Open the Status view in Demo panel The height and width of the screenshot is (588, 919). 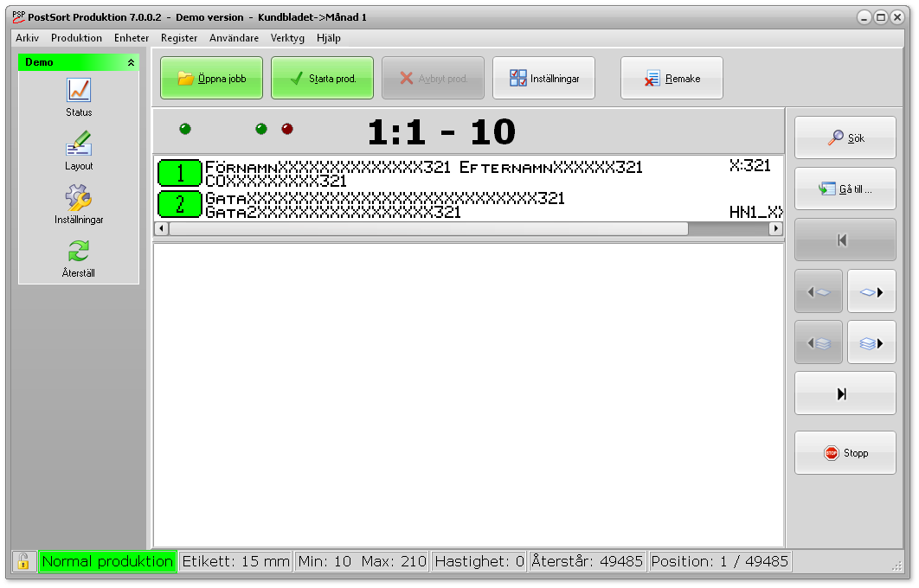(x=79, y=97)
